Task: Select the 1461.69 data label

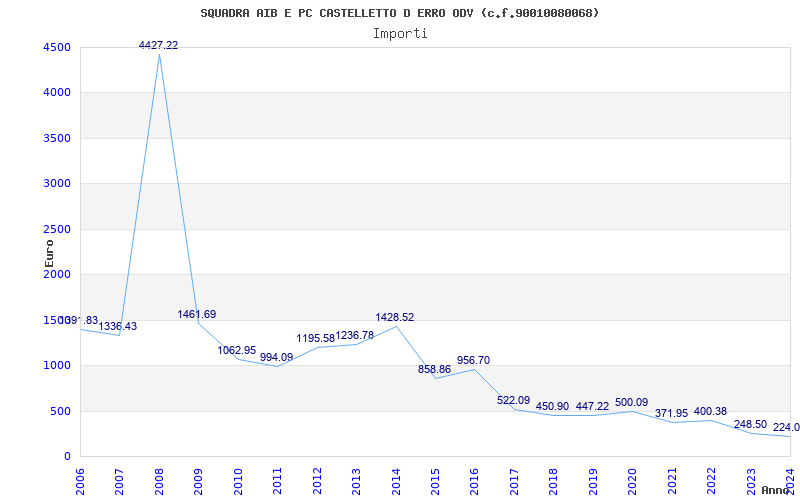Action: [197, 314]
